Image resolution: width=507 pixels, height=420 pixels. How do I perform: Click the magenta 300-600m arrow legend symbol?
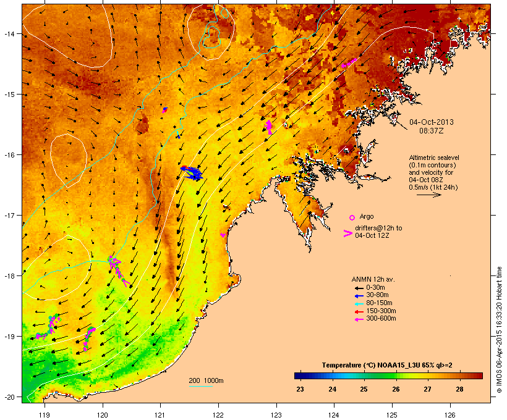[359, 319]
